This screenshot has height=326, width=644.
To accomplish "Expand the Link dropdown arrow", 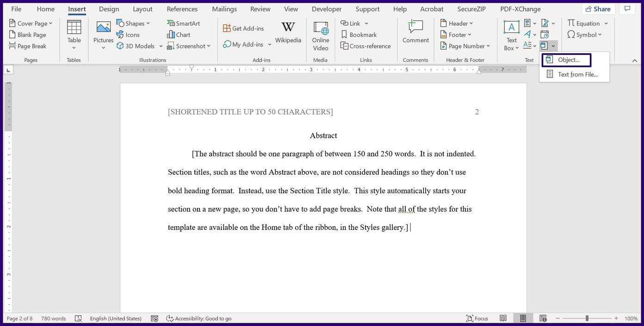I will 366,23.
